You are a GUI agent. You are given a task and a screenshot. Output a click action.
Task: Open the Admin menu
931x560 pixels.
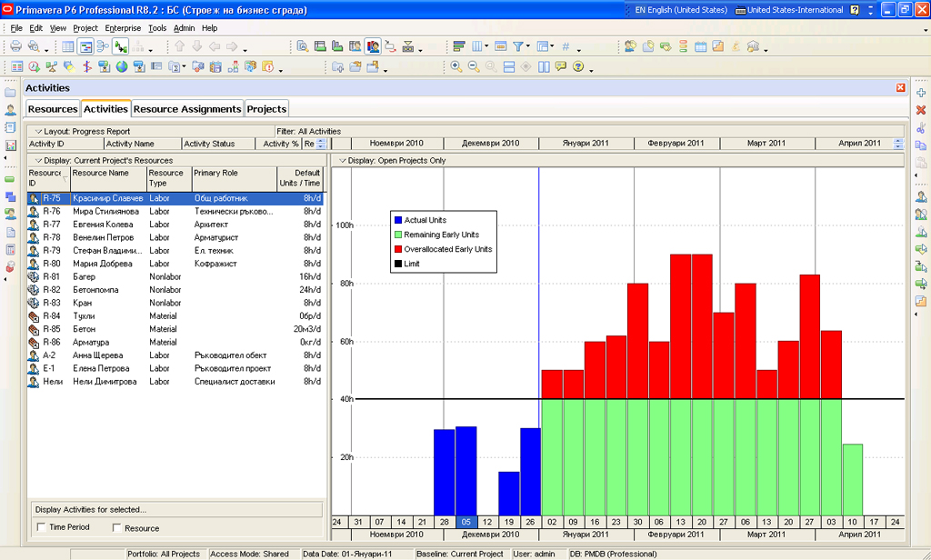(x=184, y=28)
